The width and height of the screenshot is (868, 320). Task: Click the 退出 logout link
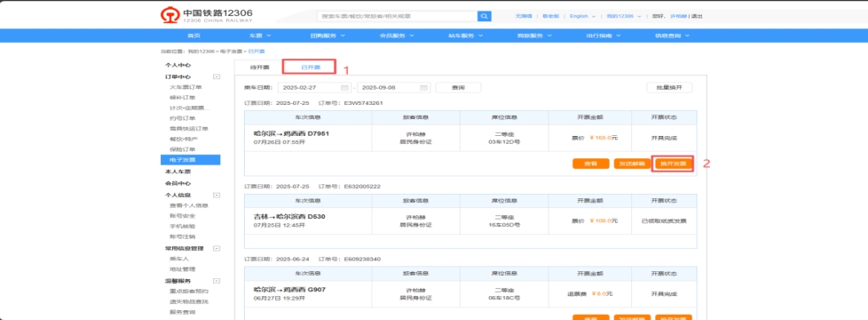[x=697, y=16]
